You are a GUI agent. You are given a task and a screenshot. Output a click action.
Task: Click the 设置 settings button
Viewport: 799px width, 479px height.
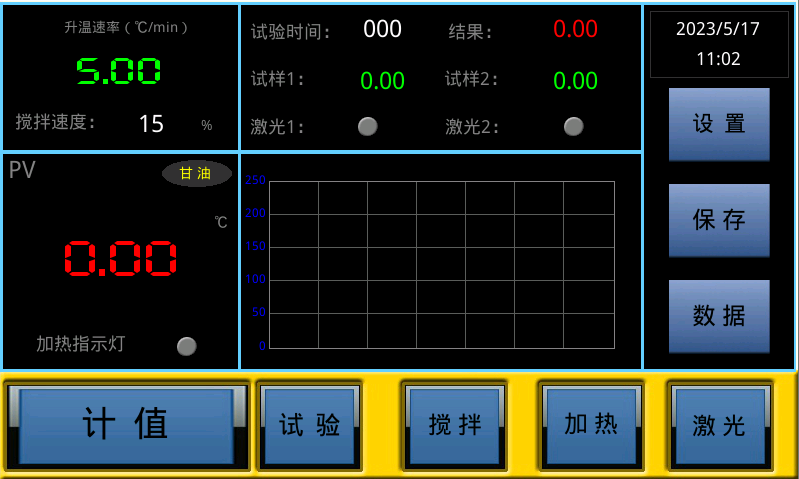719,124
